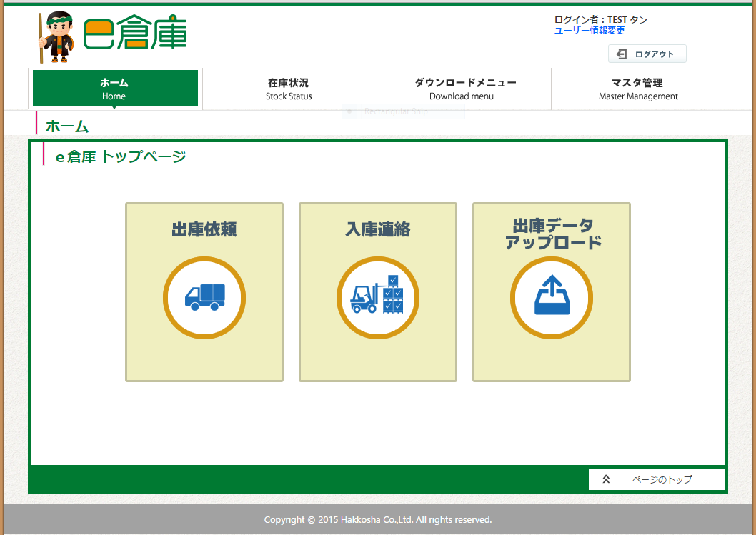
Task: Open the 出庫依頼 shipping request card
Action: coord(204,291)
